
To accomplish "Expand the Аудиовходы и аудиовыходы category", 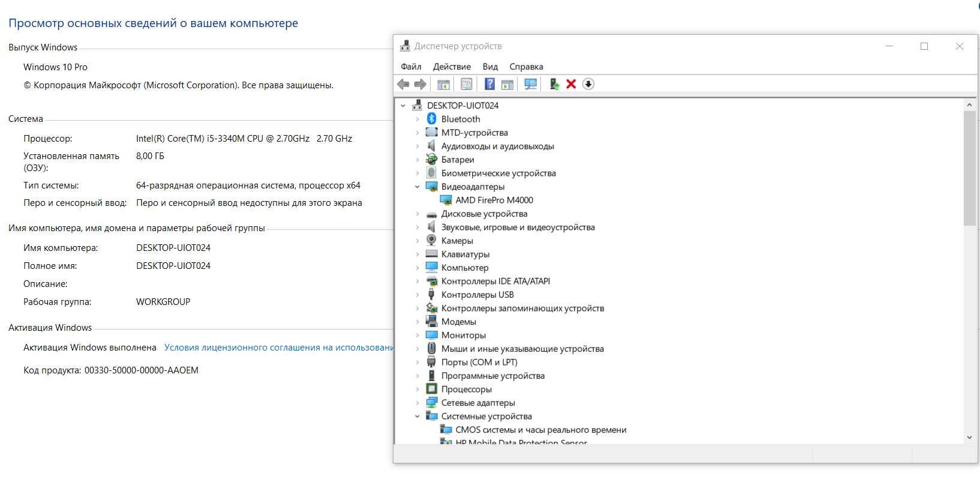I will point(417,146).
